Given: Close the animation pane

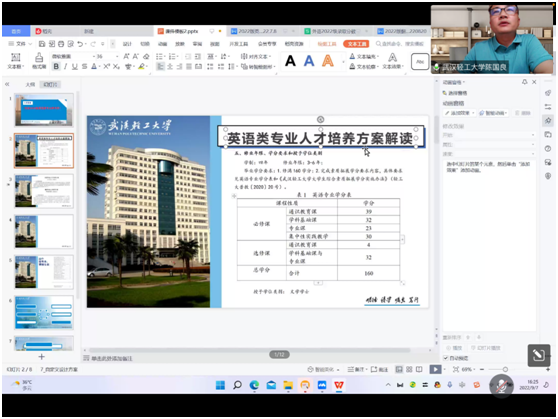Looking at the screenshot, I should pos(534,82).
